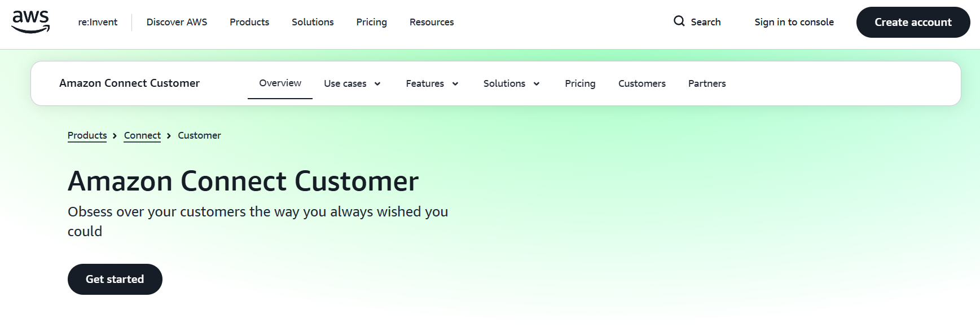This screenshot has height=332, width=980.
Task: Open Pricing in the top header
Action: coord(371,22)
